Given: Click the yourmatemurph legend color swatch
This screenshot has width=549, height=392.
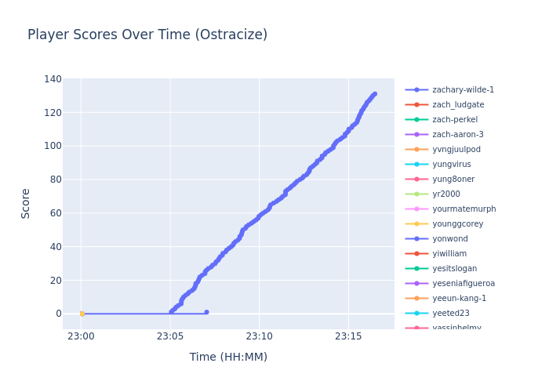Looking at the screenshot, I should [x=416, y=209].
